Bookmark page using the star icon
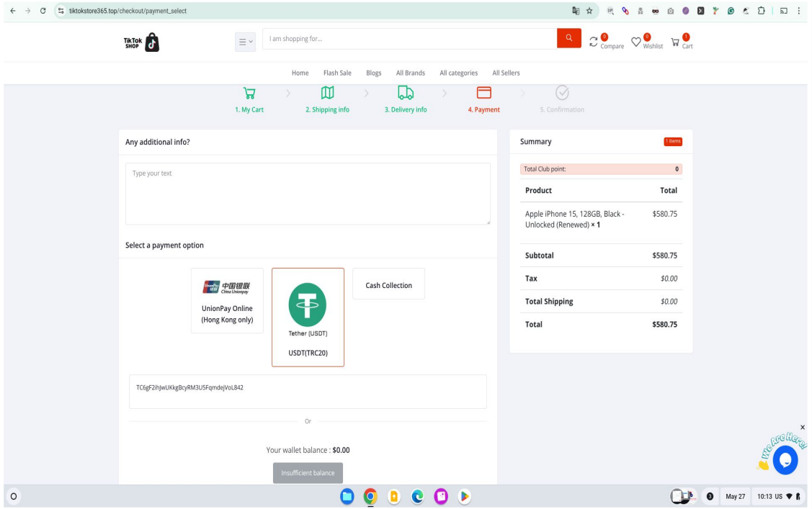 (x=590, y=10)
